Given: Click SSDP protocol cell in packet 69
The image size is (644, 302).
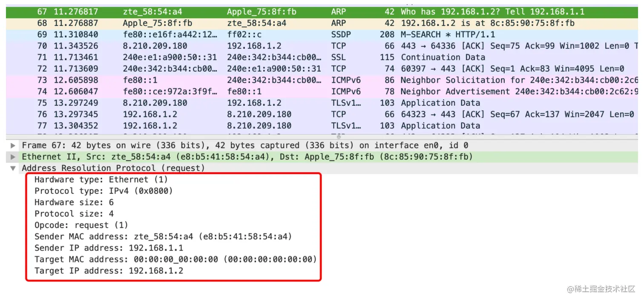Looking at the screenshot, I should tap(341, 34).
